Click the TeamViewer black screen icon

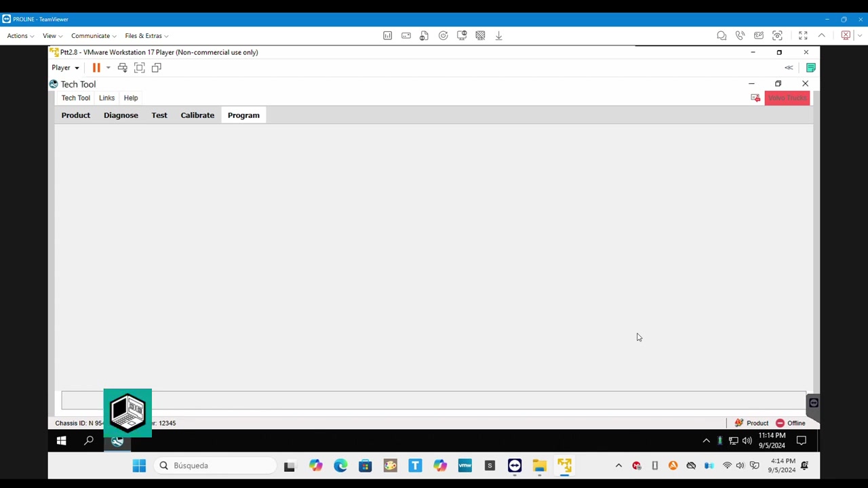pyautogui.click(x=480, y=36)
